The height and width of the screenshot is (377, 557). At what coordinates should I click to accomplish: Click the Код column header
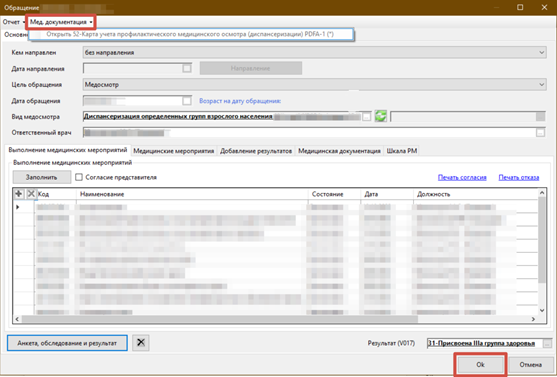tap(56, 194)
